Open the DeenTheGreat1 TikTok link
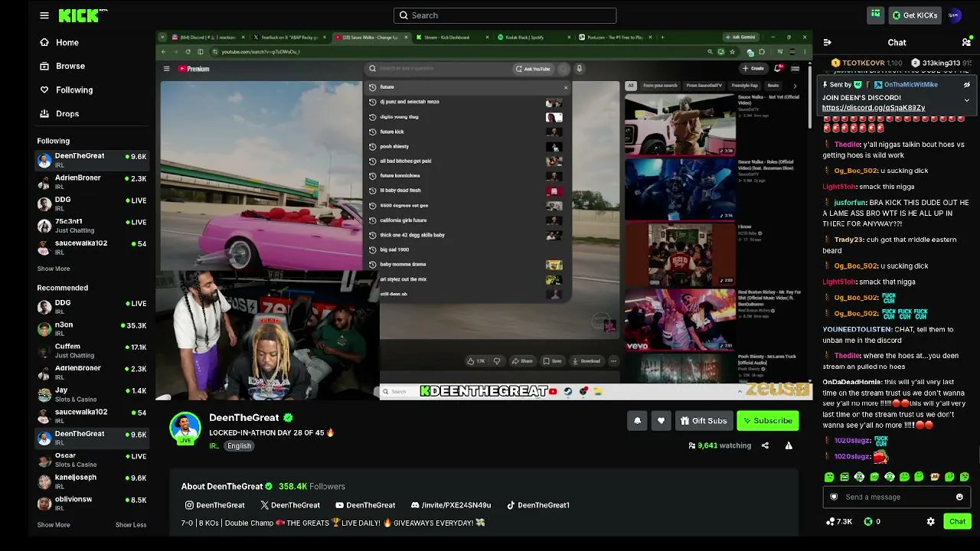 pyautogui.click(x=538, y=505)
